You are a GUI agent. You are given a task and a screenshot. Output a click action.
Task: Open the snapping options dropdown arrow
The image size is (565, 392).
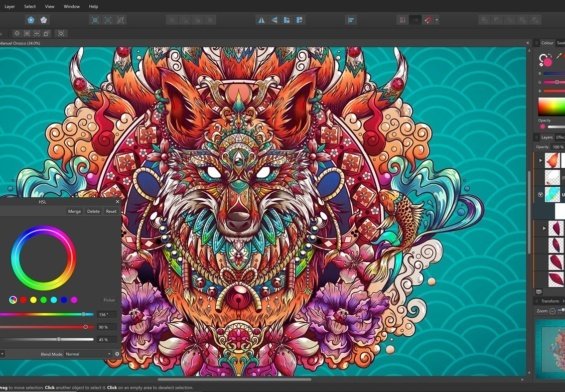(x=437, y=21)
